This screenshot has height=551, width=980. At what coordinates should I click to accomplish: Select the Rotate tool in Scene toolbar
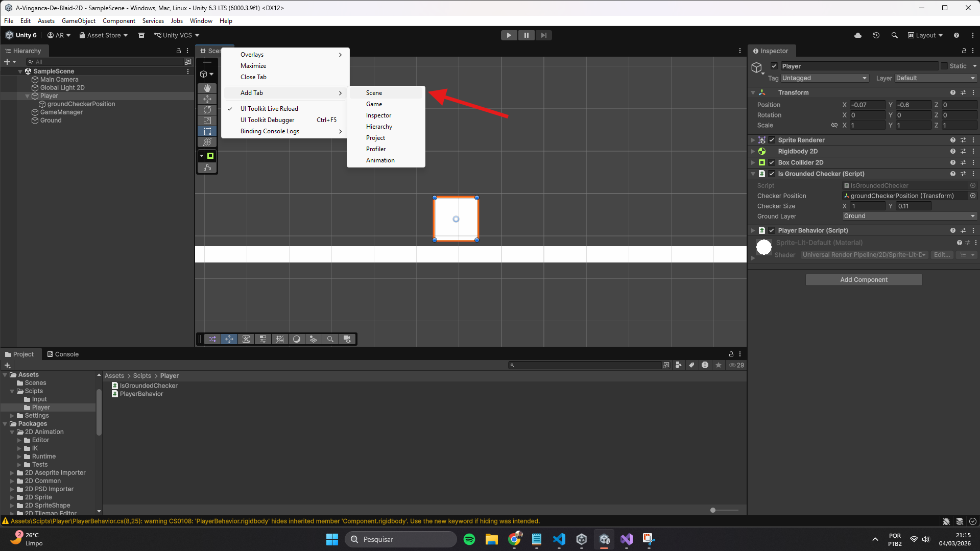pyautogui.click(x=207, y=110)
